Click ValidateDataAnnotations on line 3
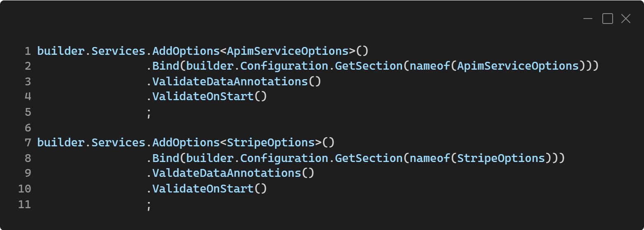The height and width of the screenshot is (230, 644). tap(230, 82)
